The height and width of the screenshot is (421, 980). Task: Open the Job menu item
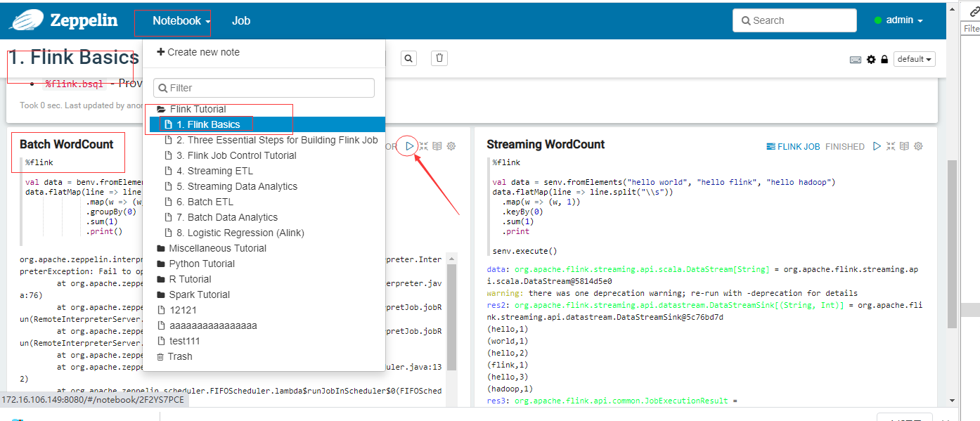(241, 20)
